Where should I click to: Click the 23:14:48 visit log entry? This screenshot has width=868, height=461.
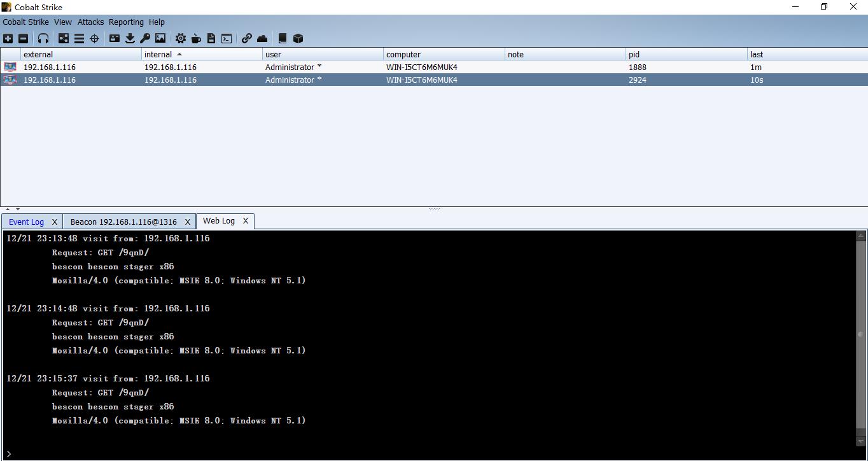coord(108,308)
